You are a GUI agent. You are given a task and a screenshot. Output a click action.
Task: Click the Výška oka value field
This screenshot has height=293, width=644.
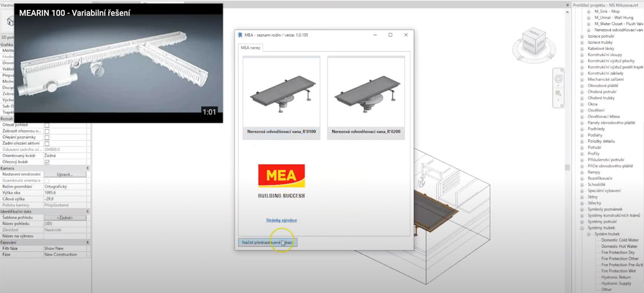tap(65, 192)
